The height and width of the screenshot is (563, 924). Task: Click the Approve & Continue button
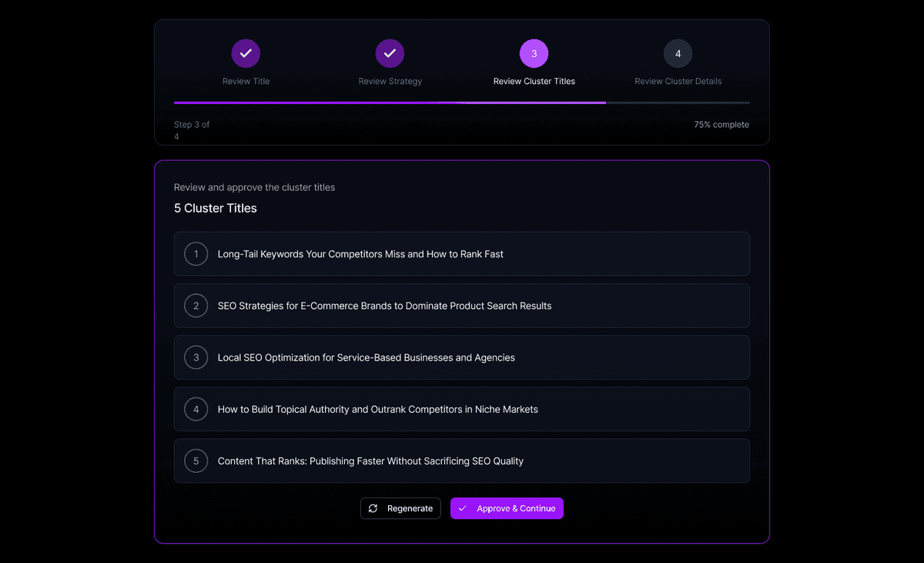point(507,508)
